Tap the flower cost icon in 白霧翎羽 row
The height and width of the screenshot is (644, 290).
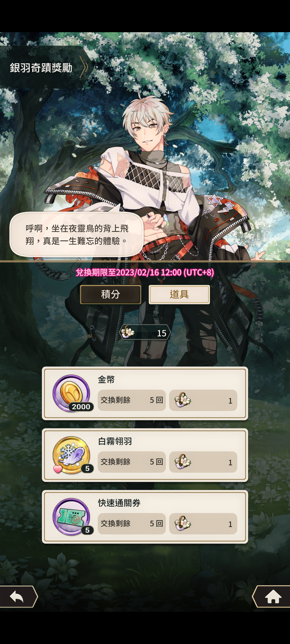coord(183,462)
